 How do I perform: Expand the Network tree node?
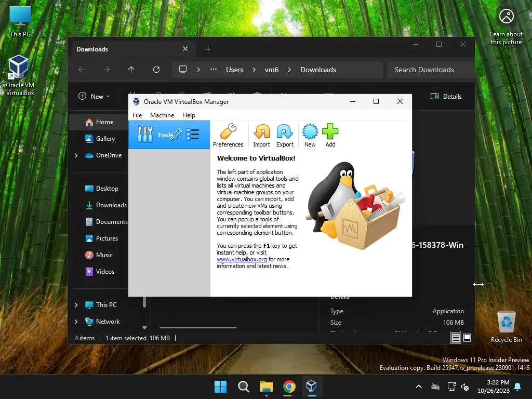[x=76, y=322]
